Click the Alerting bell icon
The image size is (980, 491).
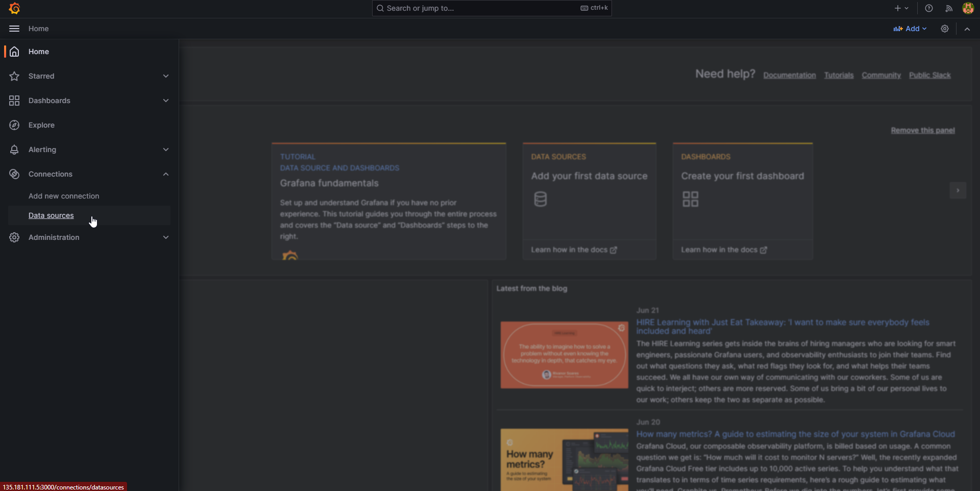coord(14,150)
